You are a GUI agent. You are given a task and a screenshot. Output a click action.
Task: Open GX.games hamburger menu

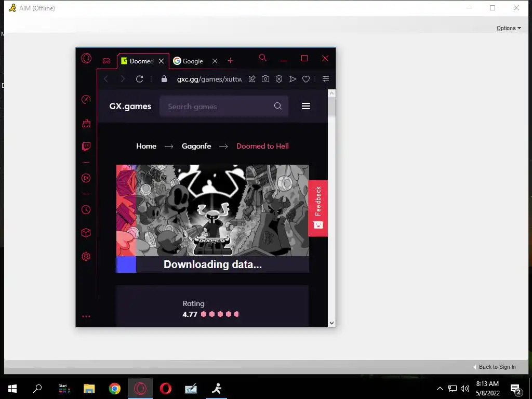[x=306, y=106]
